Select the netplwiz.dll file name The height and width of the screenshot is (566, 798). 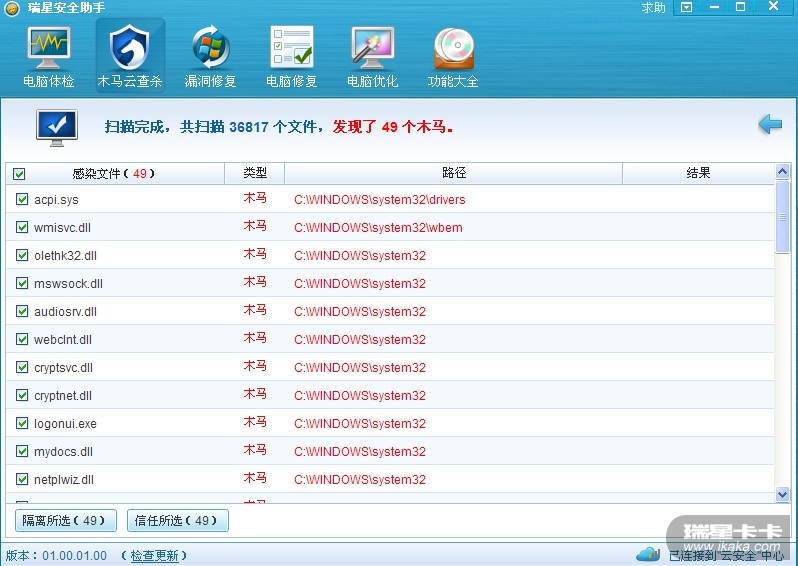pyautogui.click(x=64, y=479)
